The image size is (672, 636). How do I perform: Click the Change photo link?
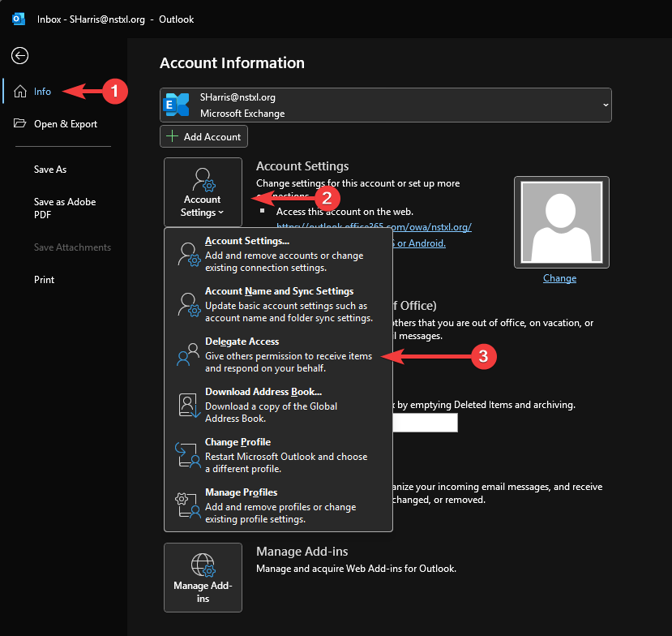(x=559, y=278)
